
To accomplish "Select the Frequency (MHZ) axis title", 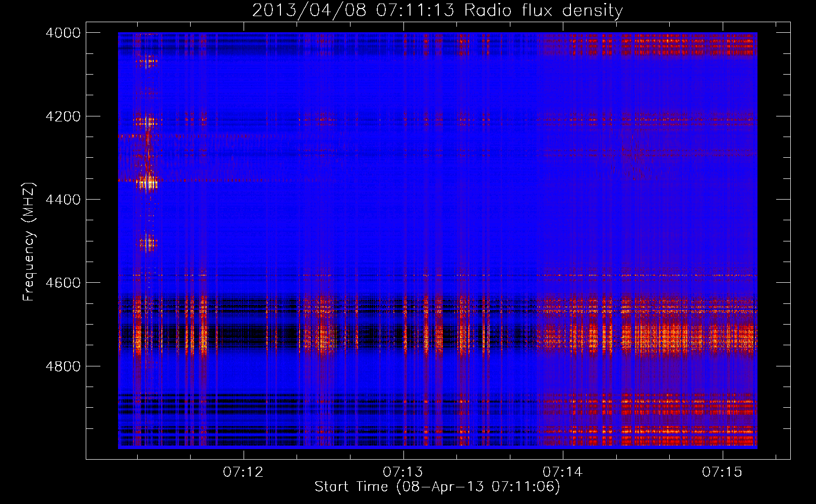I will [x=30, y=242].
